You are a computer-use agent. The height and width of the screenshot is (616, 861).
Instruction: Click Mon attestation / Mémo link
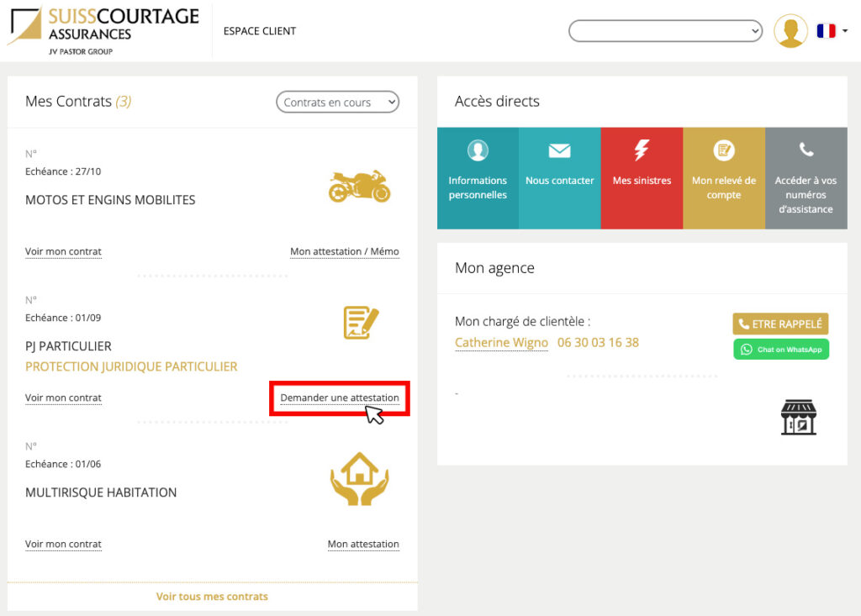coord(344,251)
